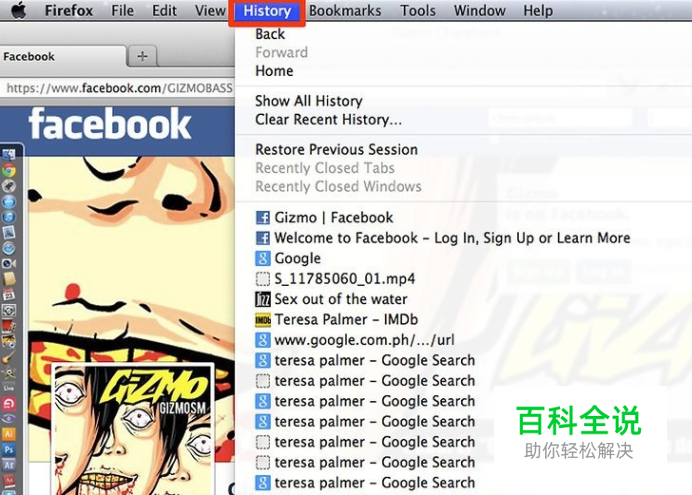Open a new tab with plus button
Image resolution: width=692 pixels, height=495 pixels.
click(x=142, y=56)
